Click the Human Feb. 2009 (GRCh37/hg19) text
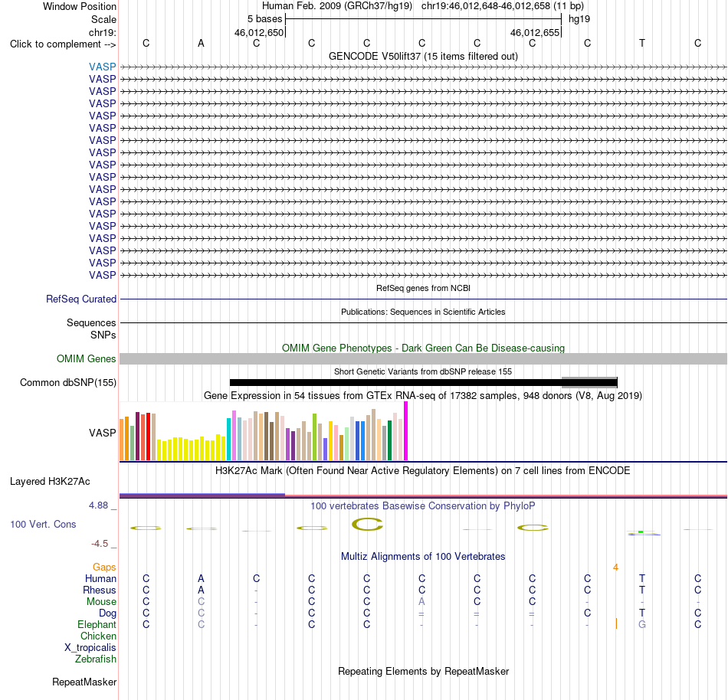 (x=337, y=6)
